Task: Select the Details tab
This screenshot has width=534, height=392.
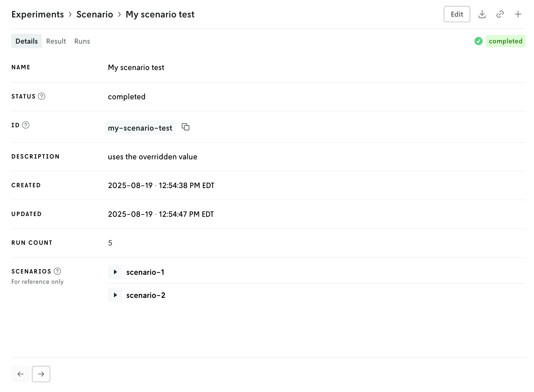Action: pyautogui.click(x=26, y=41)
